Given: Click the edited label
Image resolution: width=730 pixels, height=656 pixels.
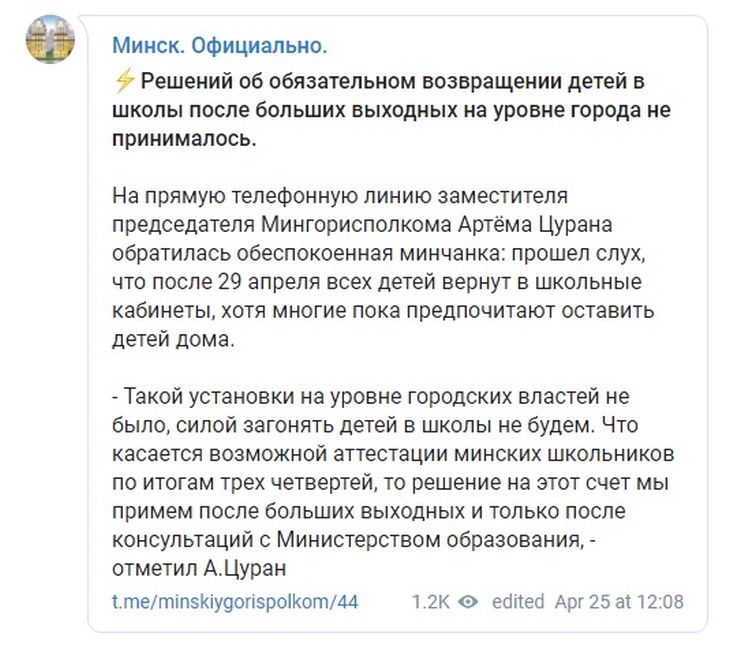Looking at the screenshot, I should pos(518,602).
